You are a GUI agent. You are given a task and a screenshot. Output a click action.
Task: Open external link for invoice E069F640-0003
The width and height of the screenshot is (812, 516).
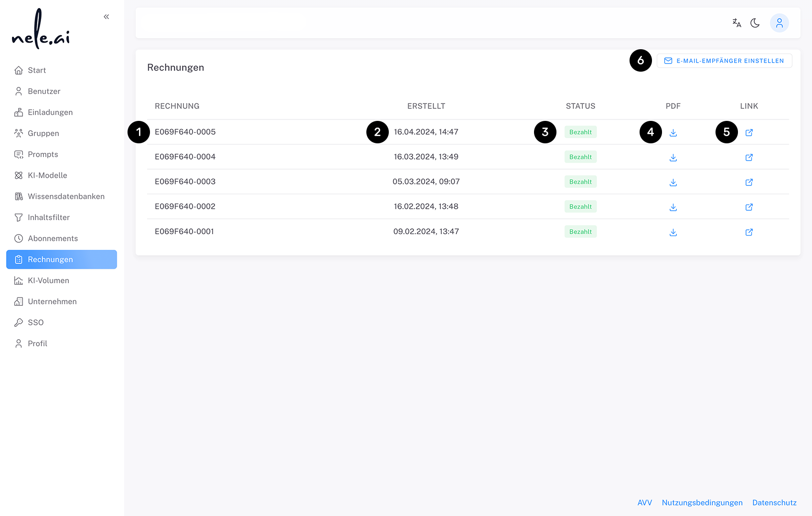click(x=749, y=182)
